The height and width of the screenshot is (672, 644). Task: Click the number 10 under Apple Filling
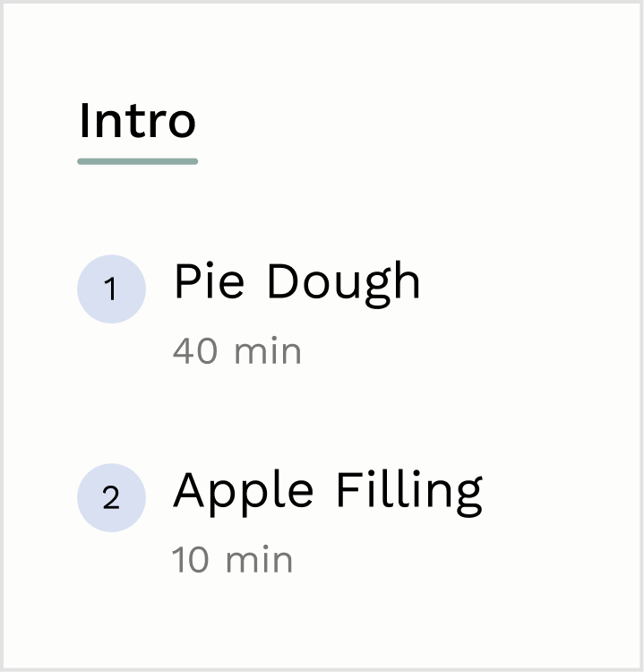pos(190,559)
